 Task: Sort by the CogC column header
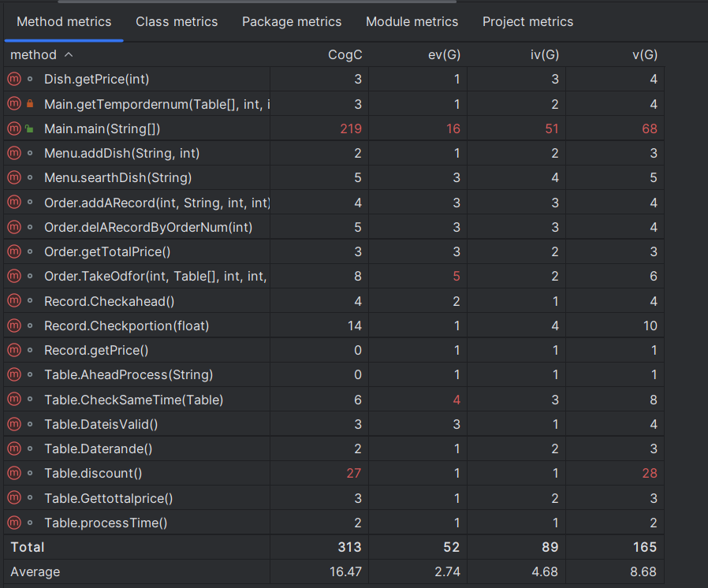point(345,54)
